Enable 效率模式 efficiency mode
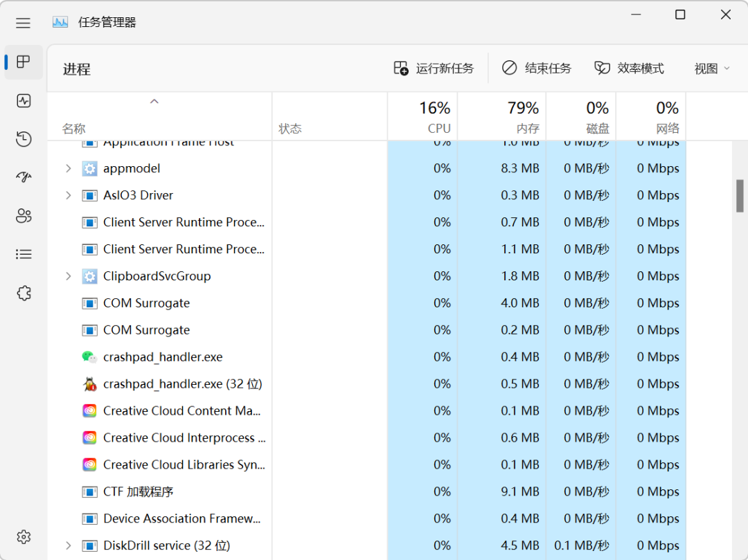 point(629,69)
